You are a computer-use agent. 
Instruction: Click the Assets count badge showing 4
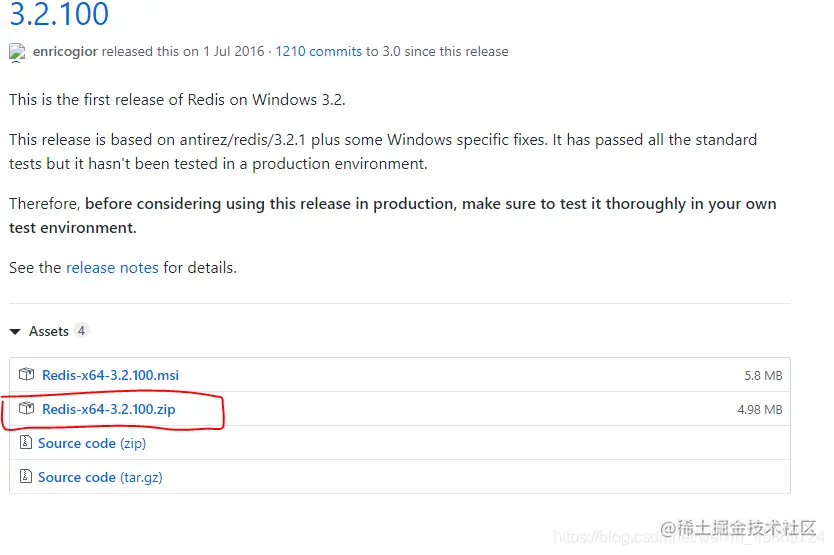tap(81, 331)
